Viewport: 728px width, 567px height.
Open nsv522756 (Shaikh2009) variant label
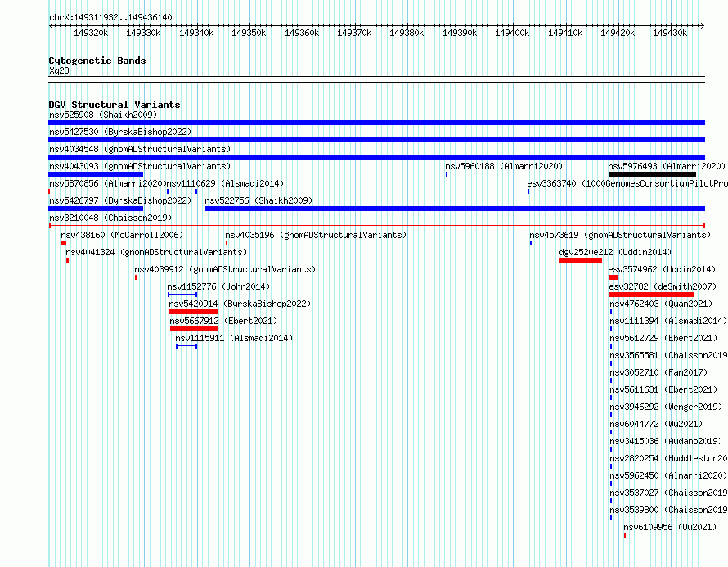(258, 200)
